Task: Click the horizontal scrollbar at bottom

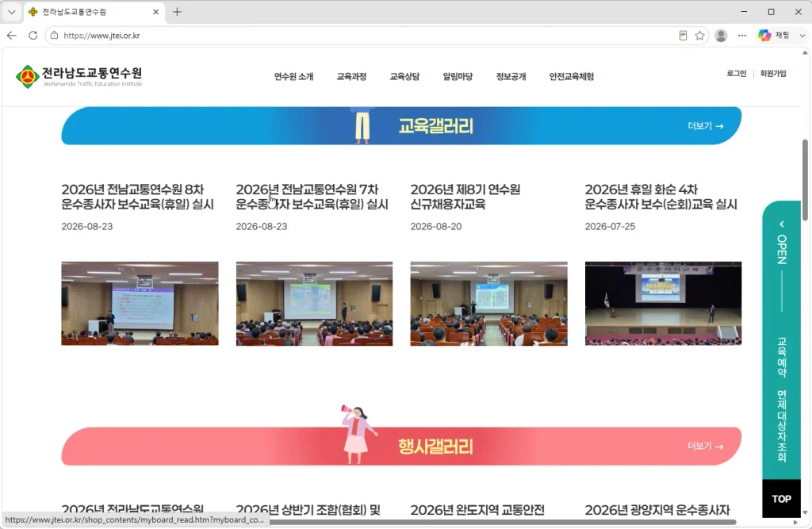Action: point(502,523)
